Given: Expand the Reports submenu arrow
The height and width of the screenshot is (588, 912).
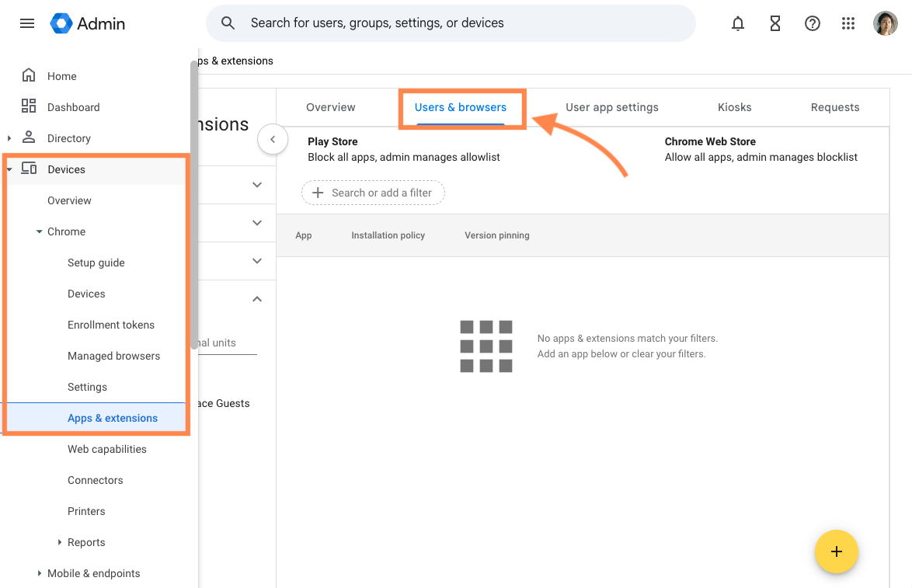Looking at the screenshot, I should pyautogui.click(x=59, y=542).
